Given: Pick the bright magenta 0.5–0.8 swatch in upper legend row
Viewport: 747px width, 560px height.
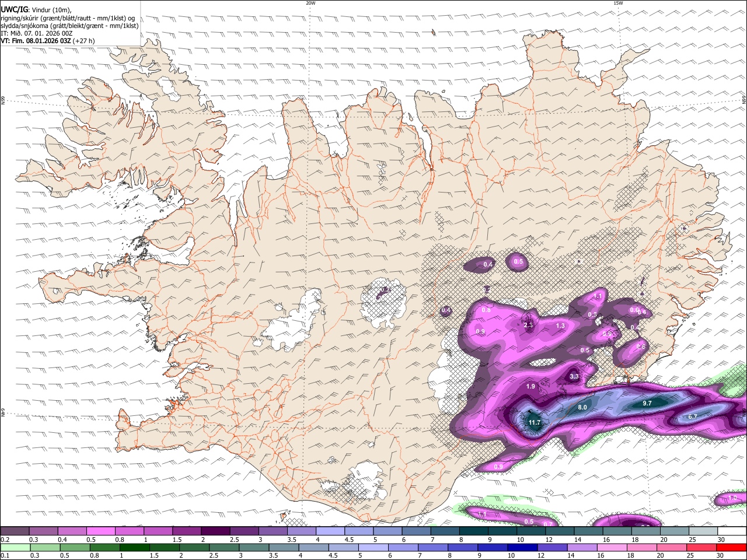Looking at the screenshot, I should click(x=100, y=531).
